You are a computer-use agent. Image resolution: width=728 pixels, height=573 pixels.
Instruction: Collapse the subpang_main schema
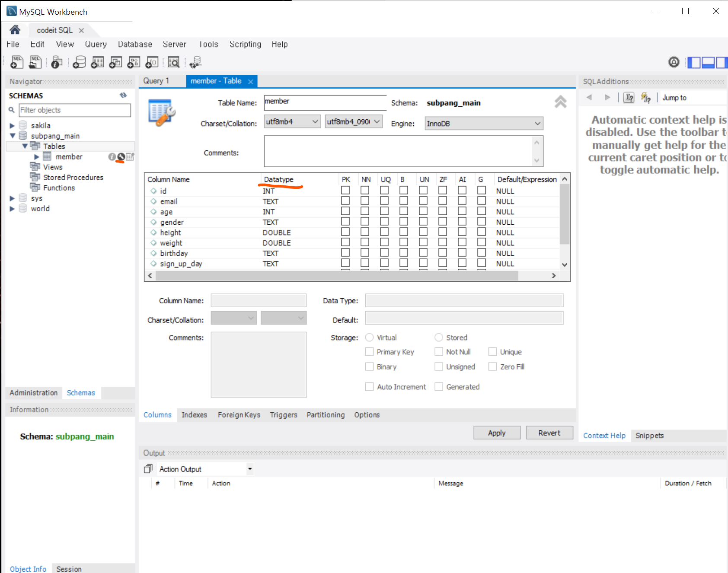tap(12, 136)
